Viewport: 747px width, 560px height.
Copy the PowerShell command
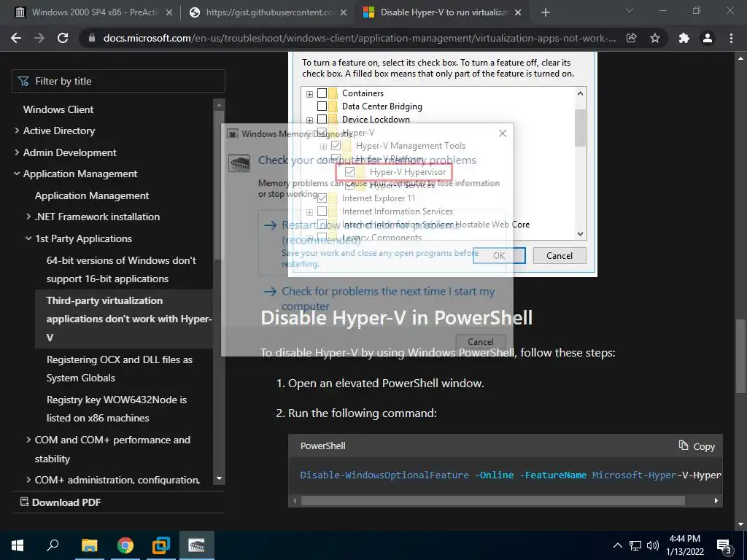click(697, 446)
